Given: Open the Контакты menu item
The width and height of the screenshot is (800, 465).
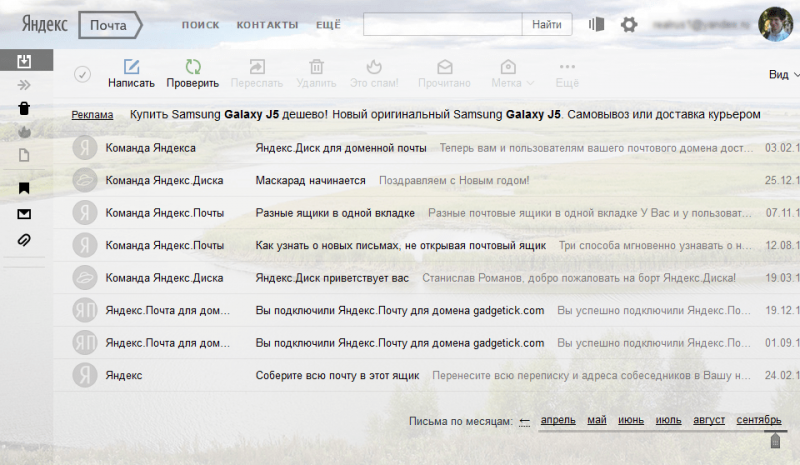Looking at the screenshot, I should tap(267, 24).
